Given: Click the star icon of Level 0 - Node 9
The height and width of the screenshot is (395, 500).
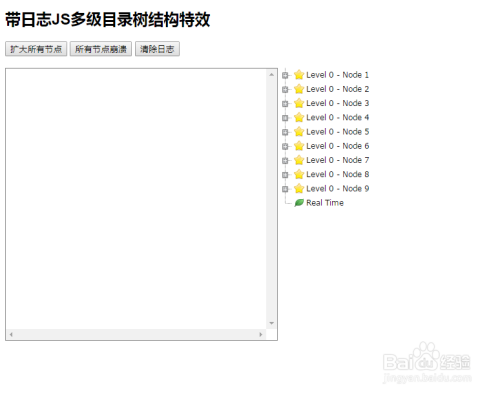Looking at the screenshot, I should 299,188.
